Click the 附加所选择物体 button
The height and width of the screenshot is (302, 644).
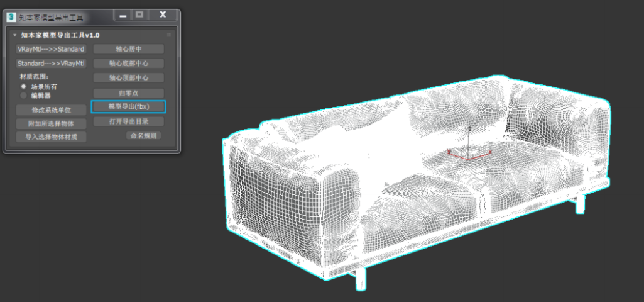click(x=51, y=124)
